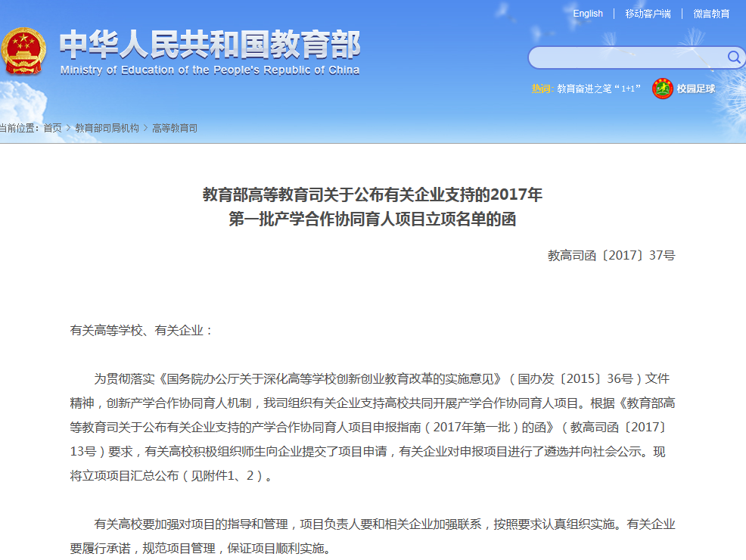Click the campus football round badge icon
This screenshot has height=560, width=746.
(662, 89)
